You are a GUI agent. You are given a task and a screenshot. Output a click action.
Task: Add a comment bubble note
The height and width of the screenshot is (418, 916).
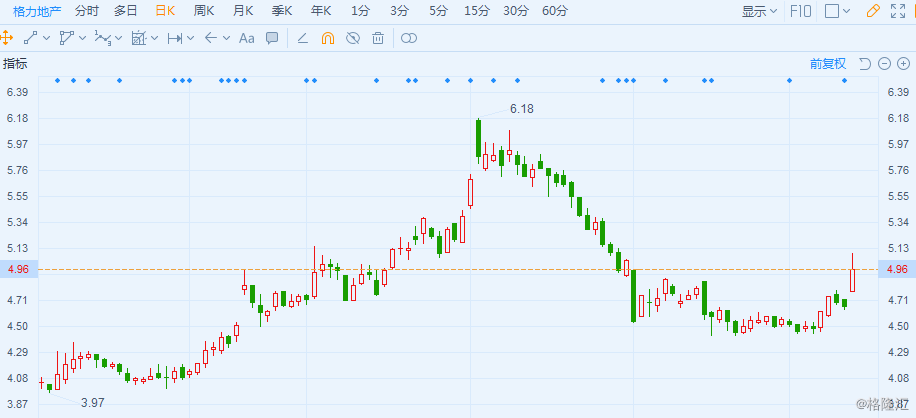tap(272, 39)
